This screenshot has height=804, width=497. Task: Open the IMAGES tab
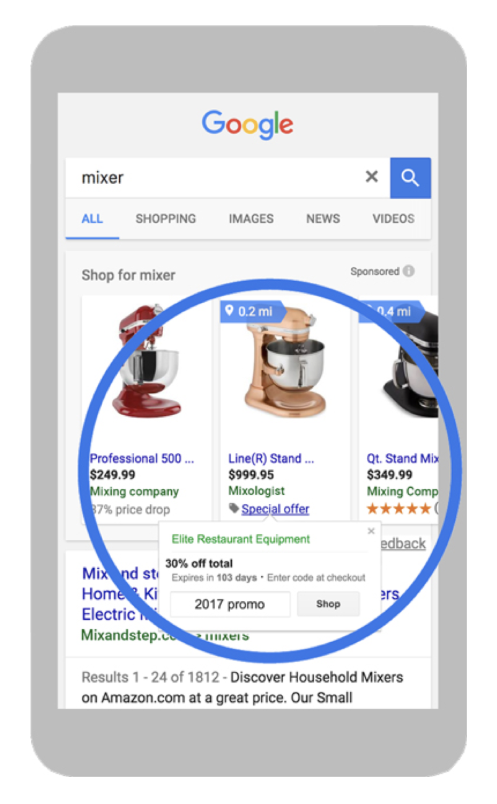(251, 219)
